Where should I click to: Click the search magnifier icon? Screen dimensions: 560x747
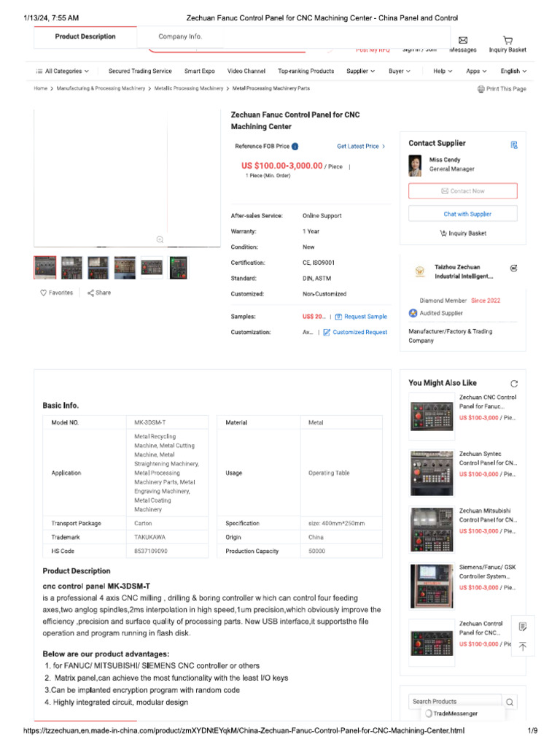(x=510, y=702)
